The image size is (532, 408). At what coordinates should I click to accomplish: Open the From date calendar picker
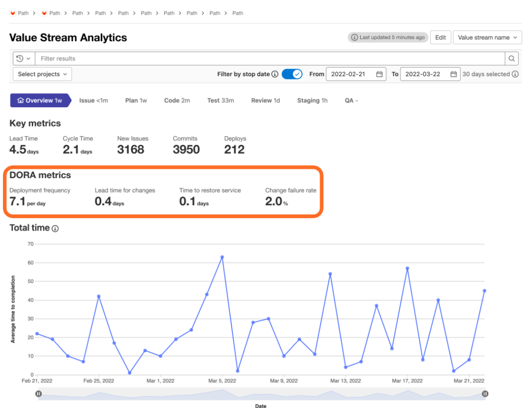pos(379,74)
